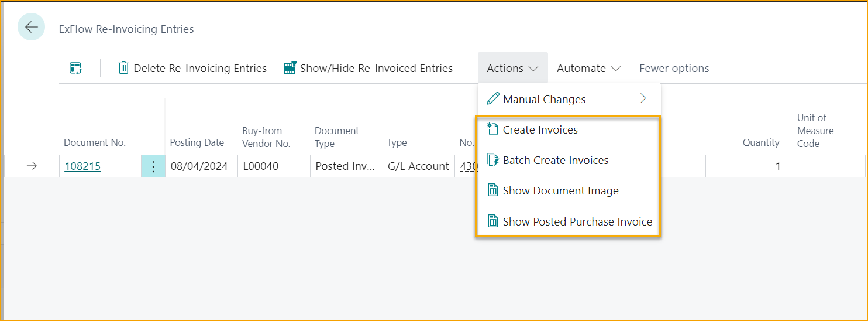Click the back arrow button
868x321 pixels.
pyautogui.click(x=32, y=27)
